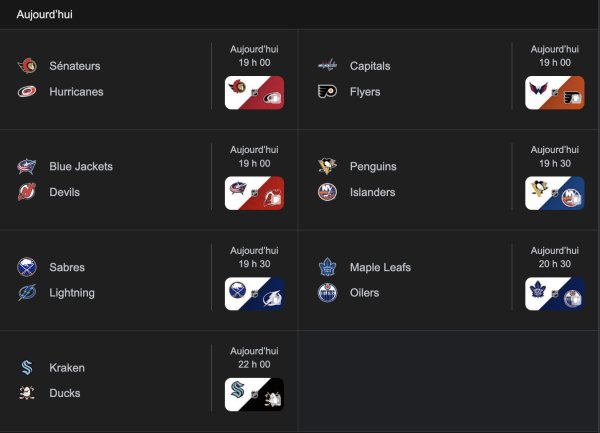This screenshot has width=600, height=433.
Task: Open the Kraken vs Ducks matchup thumbnail
Action: tap(254, 394)
